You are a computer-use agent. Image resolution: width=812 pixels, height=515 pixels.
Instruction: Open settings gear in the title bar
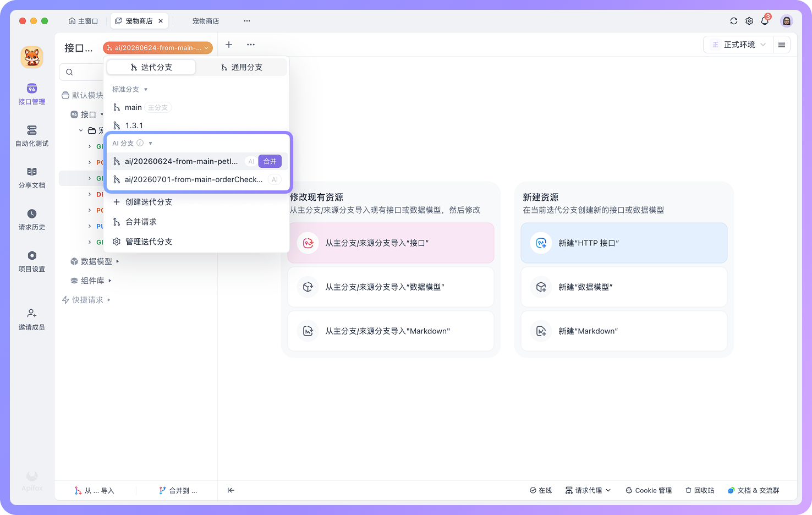coord(749,21)
